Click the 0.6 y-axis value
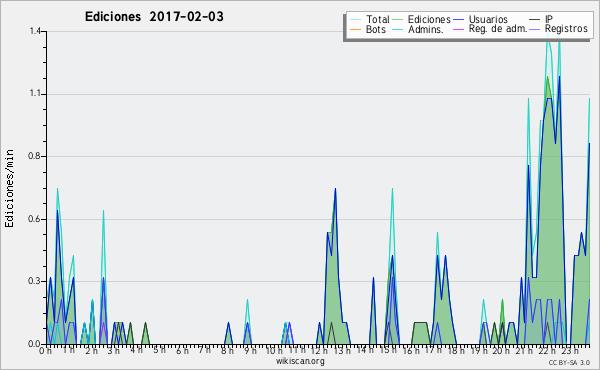 (x=35, y=219)
